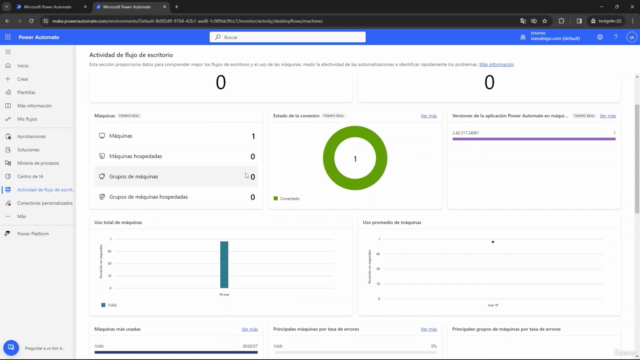Click the icon beside Grupos de máquinas

click(102, 176)
